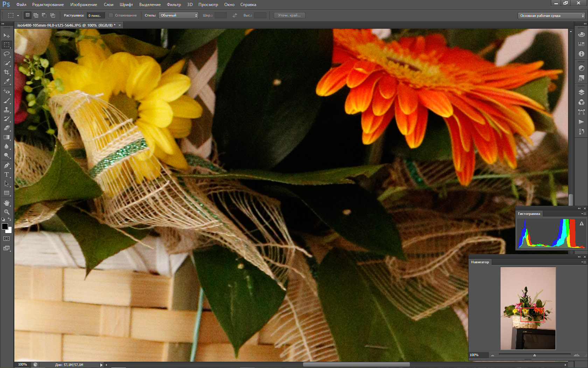Select the Quick Selection tool
This screenshot has height=368, width=588.
tap(7, 63)
